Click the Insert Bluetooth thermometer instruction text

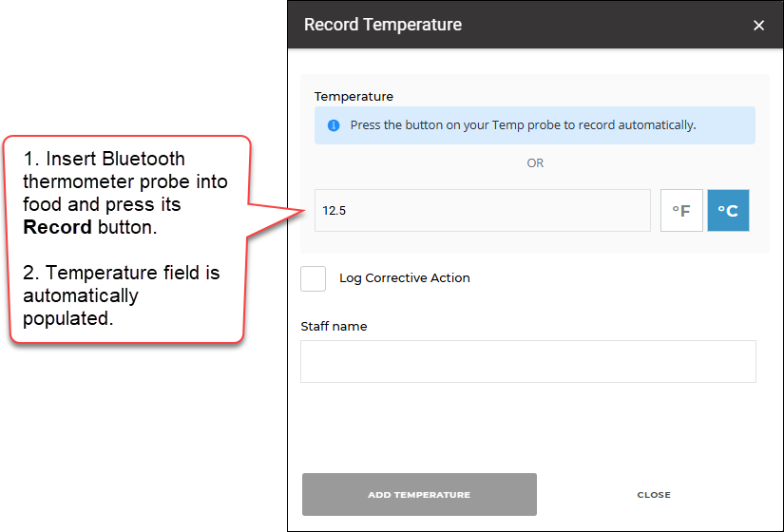tap(125, 193)
